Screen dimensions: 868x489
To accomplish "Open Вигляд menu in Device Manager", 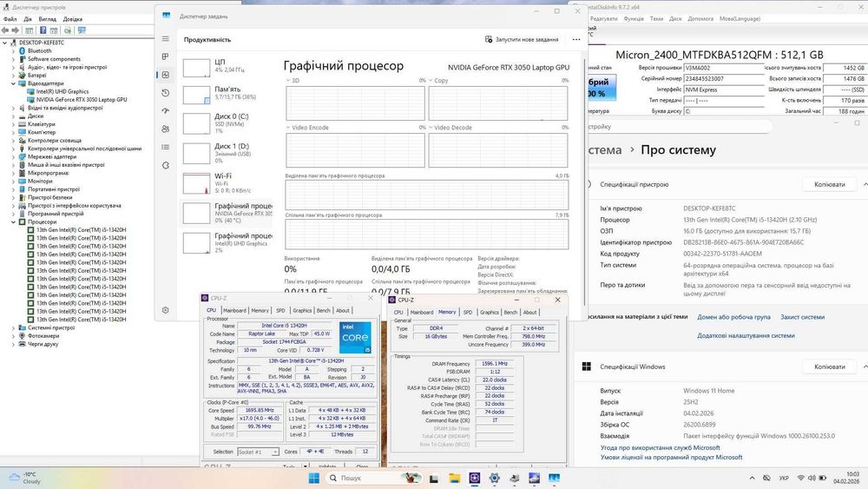I will click(48, 19).
